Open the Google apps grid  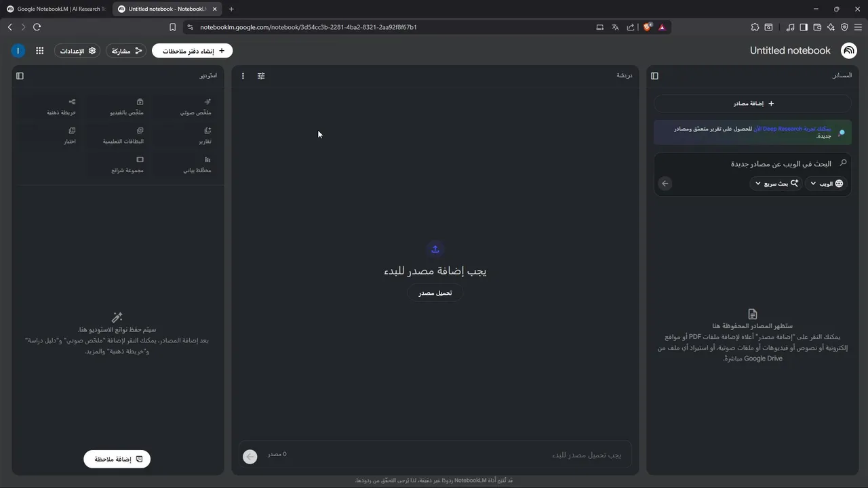pos(39,51)
